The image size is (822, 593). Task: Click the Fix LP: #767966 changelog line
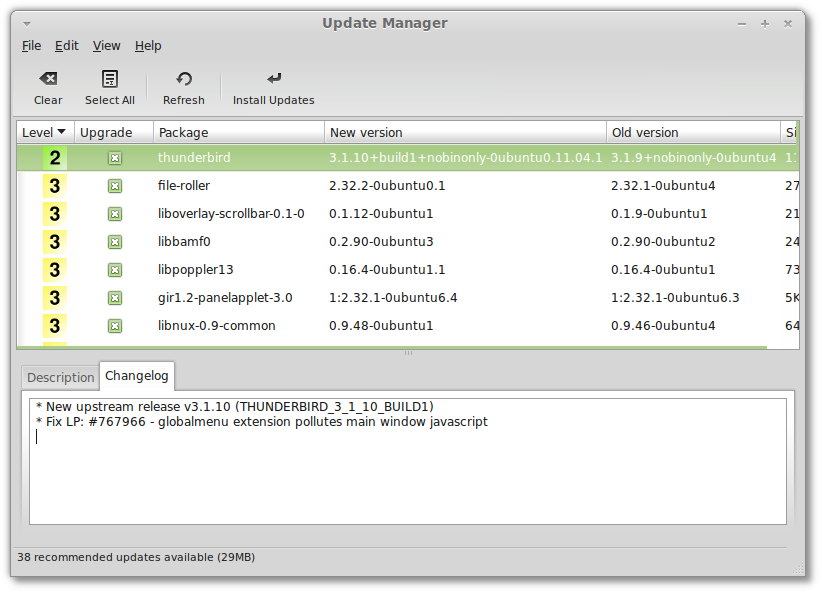[x=262, y=422]
